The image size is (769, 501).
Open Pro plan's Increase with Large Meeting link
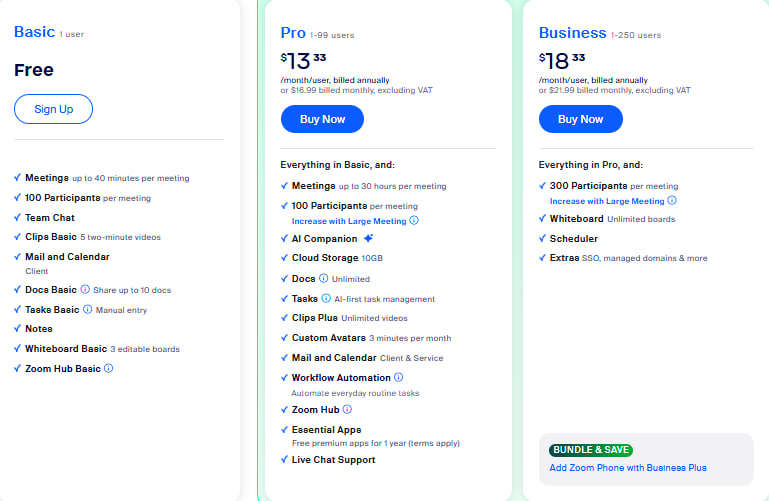pyautogui.click(x=349, y=221)
